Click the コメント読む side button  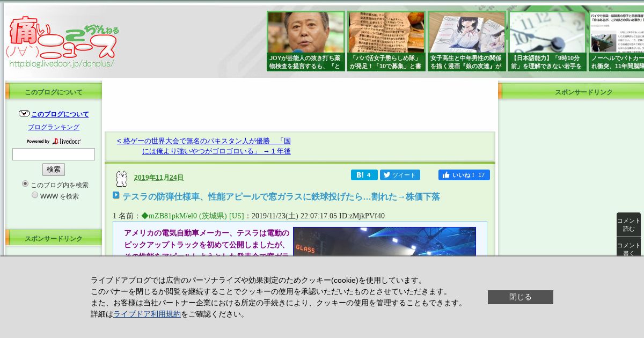coord(628,225)
